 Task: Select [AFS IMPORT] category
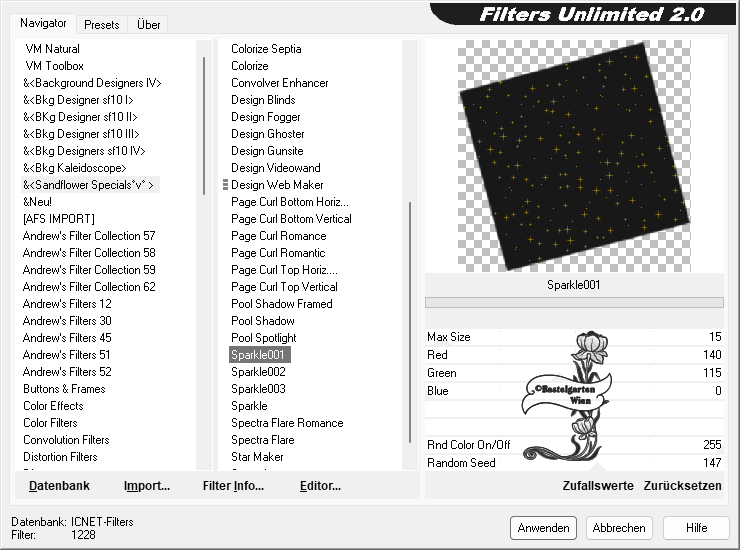pyautogui.click(x=59, y=219)
